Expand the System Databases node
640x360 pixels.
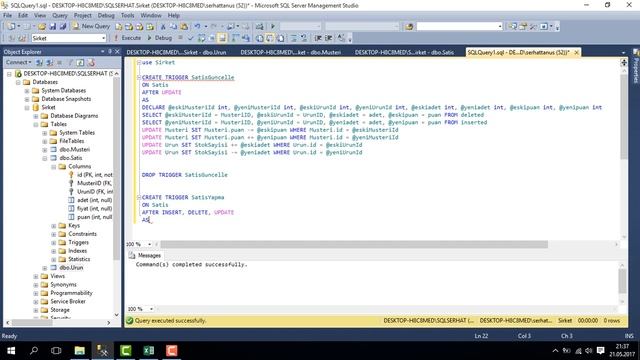click(x=27, y=91)
